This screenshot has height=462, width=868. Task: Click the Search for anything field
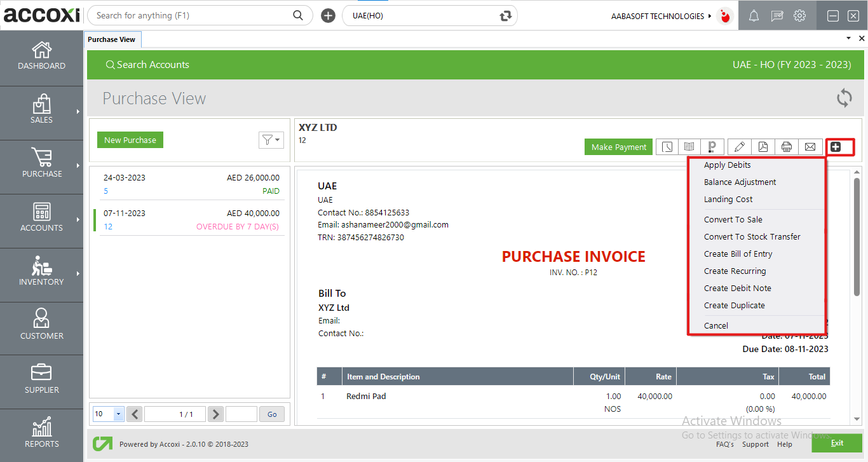(x=191, y=15)
